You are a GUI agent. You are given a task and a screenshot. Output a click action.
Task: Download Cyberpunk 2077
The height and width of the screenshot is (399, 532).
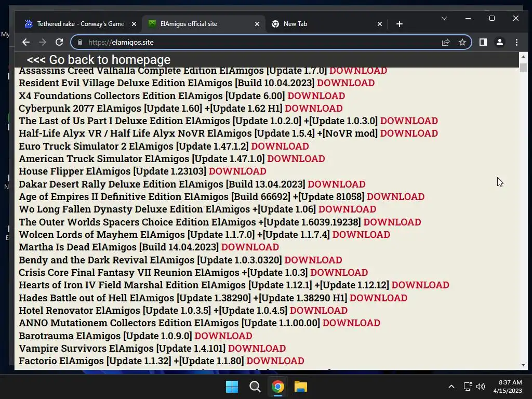click(x=314, y=108)
